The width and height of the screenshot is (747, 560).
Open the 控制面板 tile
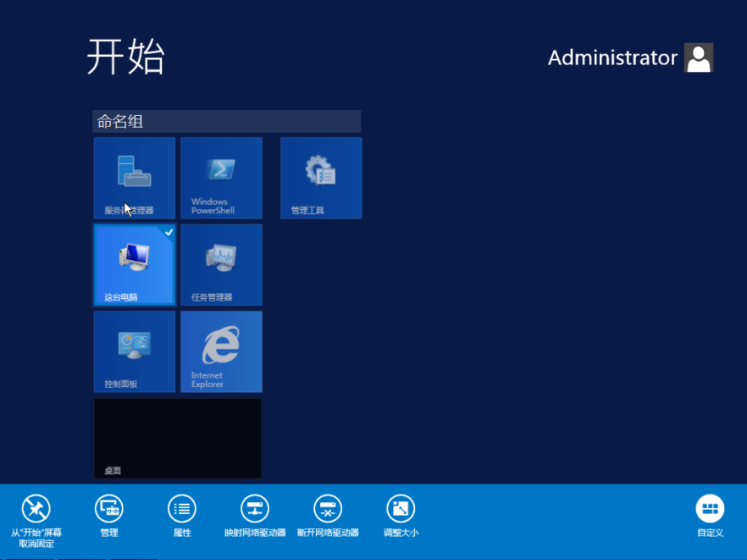click(134, 352)
